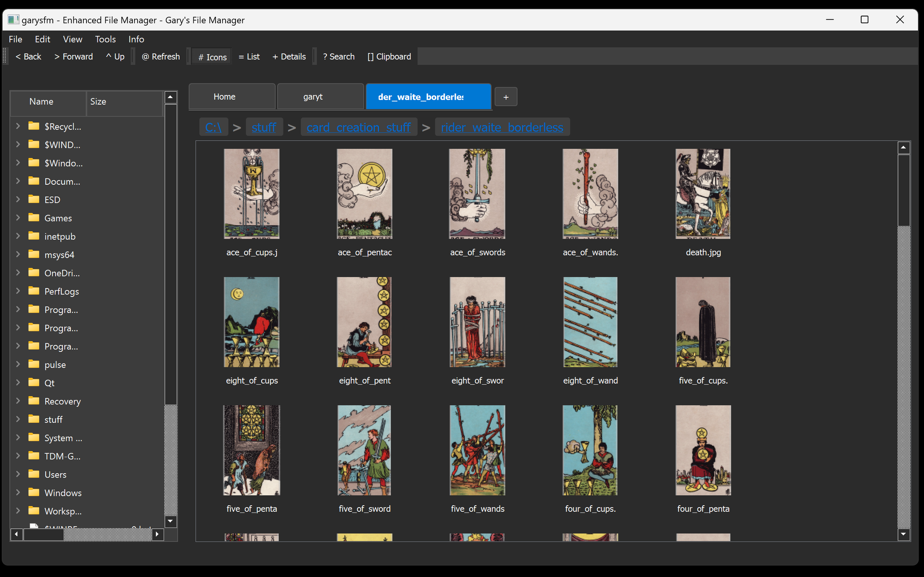Open the Info menu
Image resolution: width=924 pixels, height=577 pixels.
(x=136, y=39)
